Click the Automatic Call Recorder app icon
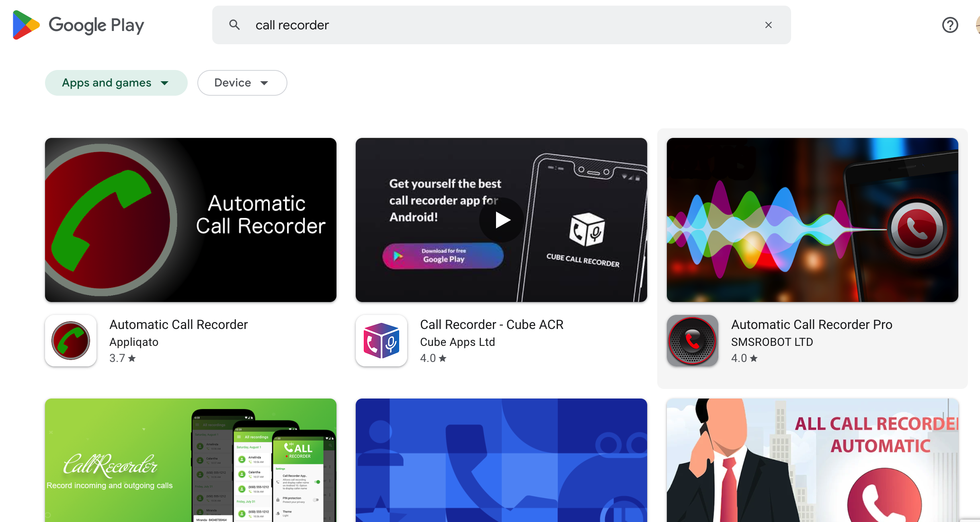This screenshot has height=522, width=980. [x=71, y=340]
